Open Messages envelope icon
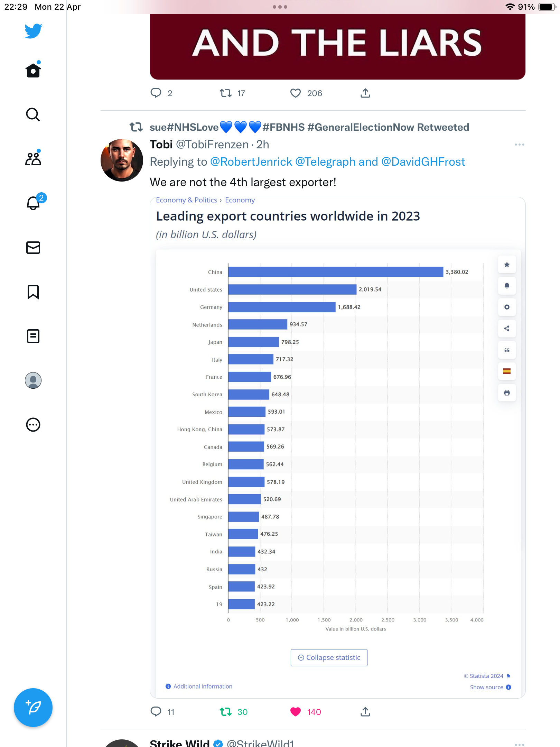 pyautogui.click(x=33, y=248)
